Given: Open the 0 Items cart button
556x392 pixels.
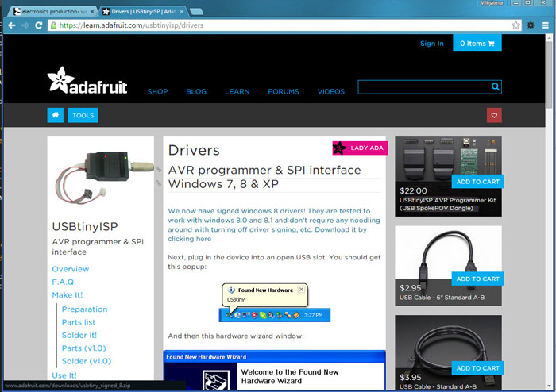Looking at the screenshot, I should pos(477,43).
